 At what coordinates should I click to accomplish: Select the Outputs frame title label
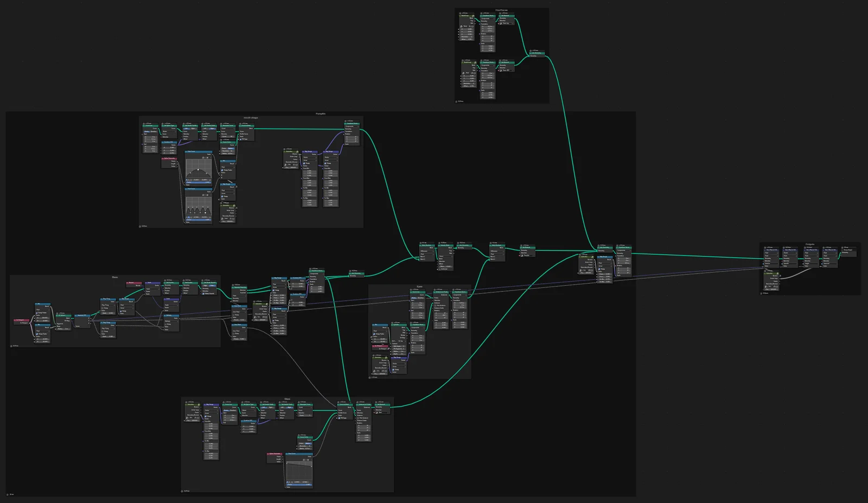click(x=809, y=244)
